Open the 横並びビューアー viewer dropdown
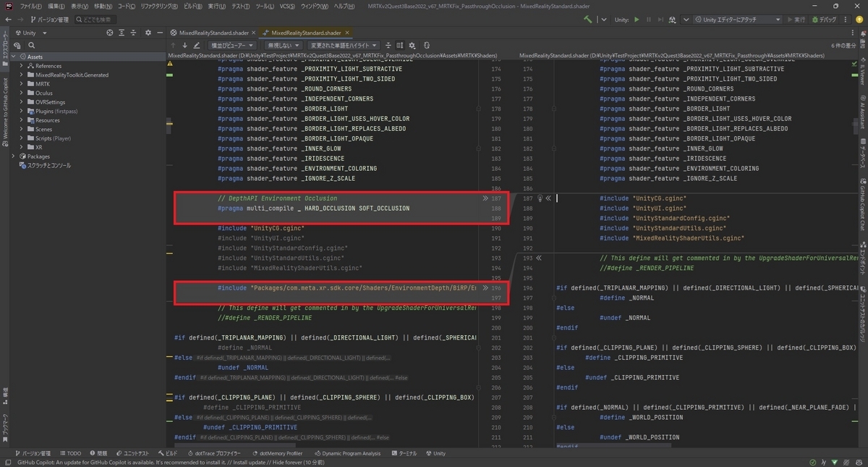 coord(231,45)
